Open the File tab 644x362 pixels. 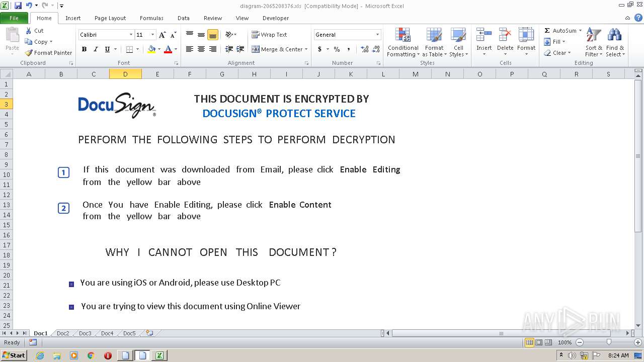pyautogui.click(x=14, y=18)
